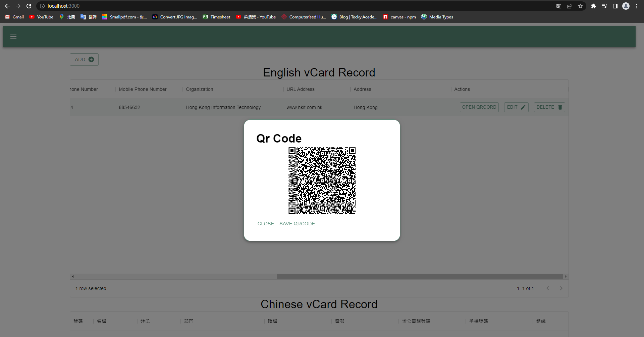This screenshot has width=644, height=337.
Task: Click the 1 row selected footer text
Action: tap(91, 288)
